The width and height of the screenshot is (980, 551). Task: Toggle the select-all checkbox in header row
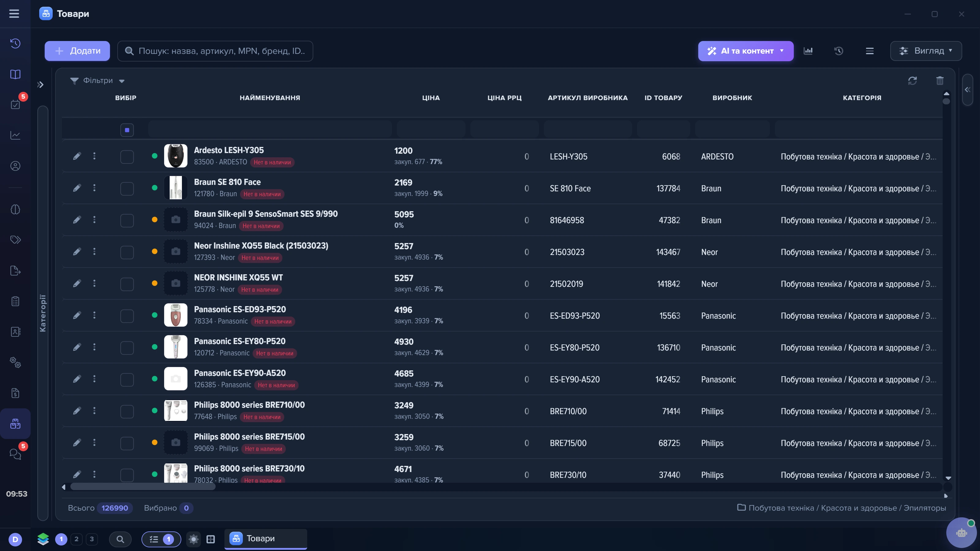tap(127, 130)
